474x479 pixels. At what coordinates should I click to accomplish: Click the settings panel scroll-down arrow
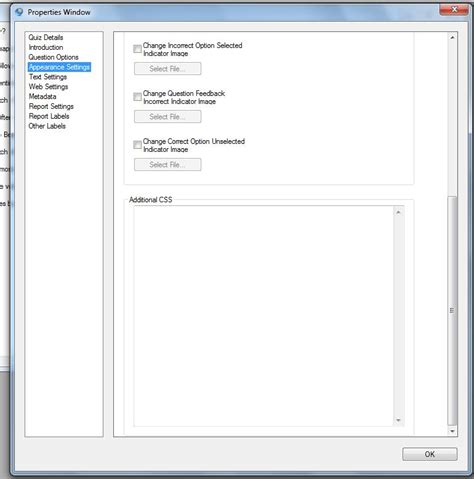[x=452, y=431]
